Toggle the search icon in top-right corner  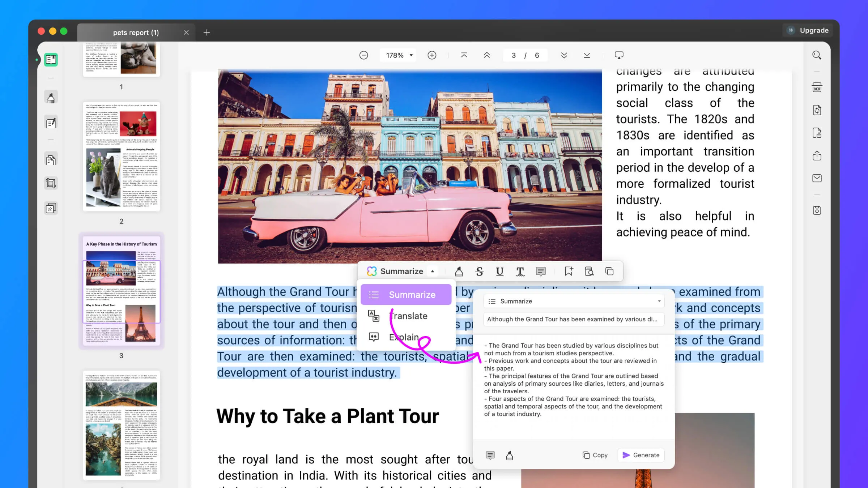coord(817,55)
